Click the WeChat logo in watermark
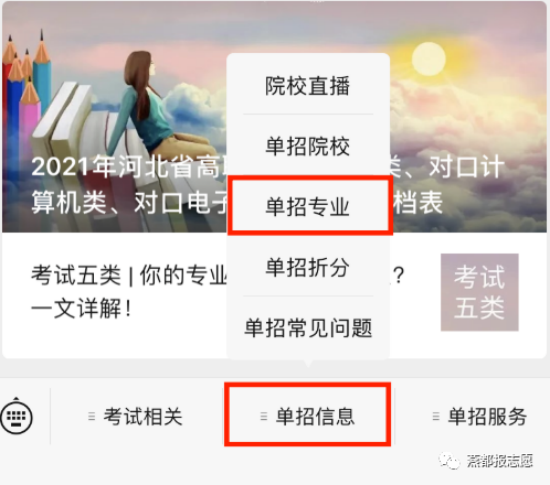The image size is (550, 485). [449, 461]
